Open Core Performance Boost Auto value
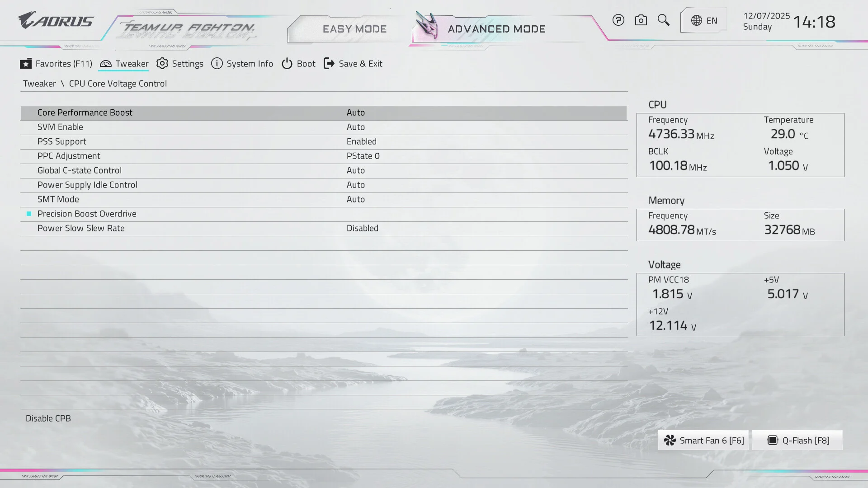Viewport: 868px width, 488px height. (x=356, y=113)
